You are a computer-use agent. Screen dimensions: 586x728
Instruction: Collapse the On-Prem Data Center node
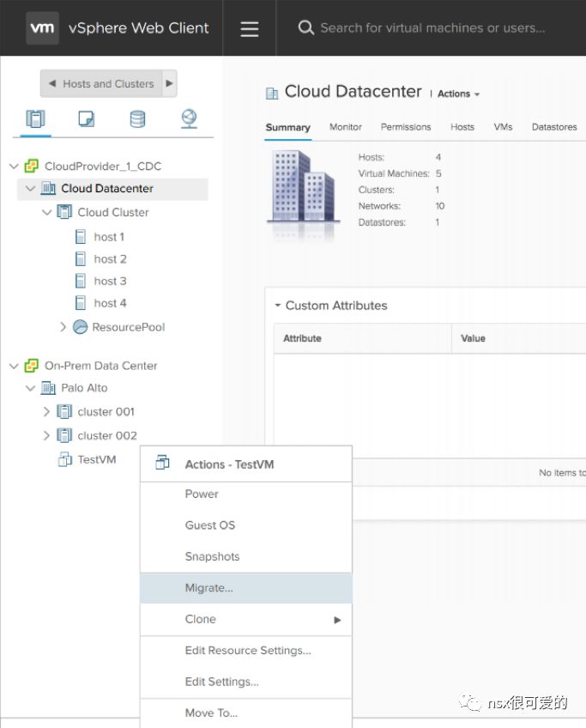click(14, 366)
